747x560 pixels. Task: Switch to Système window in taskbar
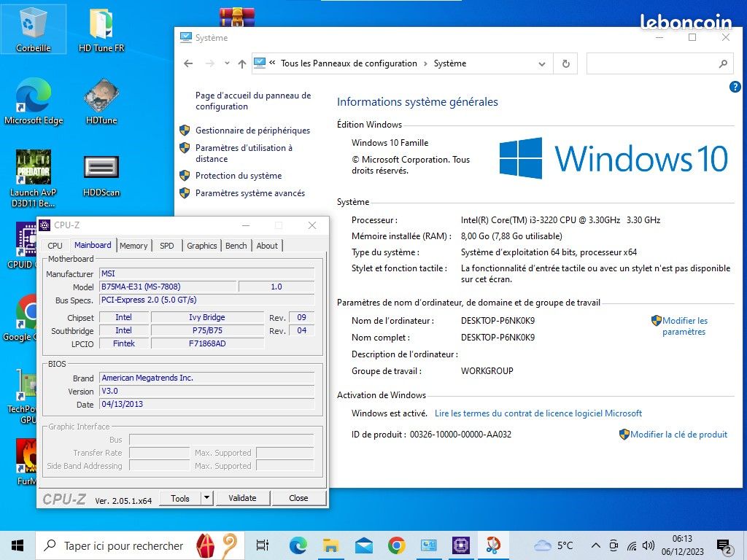click(429, 545)
